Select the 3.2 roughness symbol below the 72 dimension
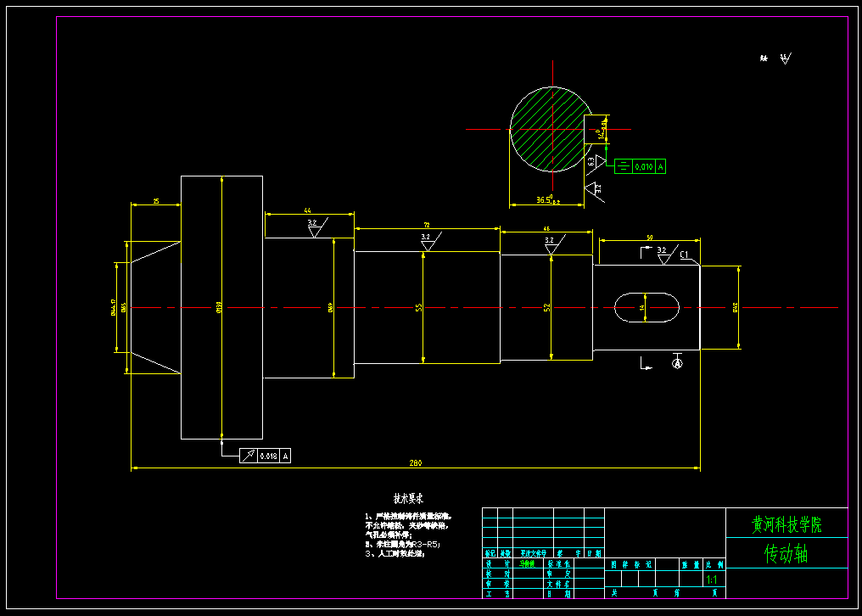This screenshot has width=862, height=616. coord(430,242)
